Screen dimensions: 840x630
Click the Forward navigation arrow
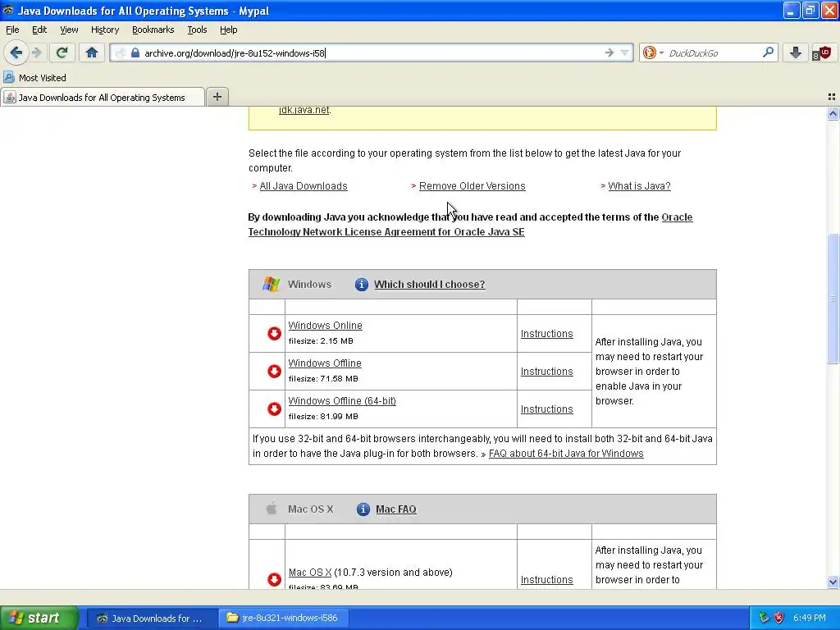coord(37,52)
